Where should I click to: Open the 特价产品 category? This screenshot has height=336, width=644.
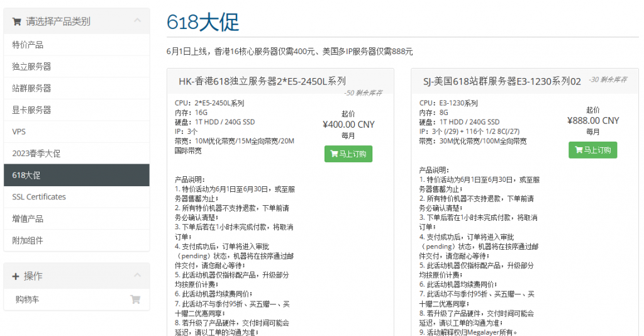[x=28, y=45]
